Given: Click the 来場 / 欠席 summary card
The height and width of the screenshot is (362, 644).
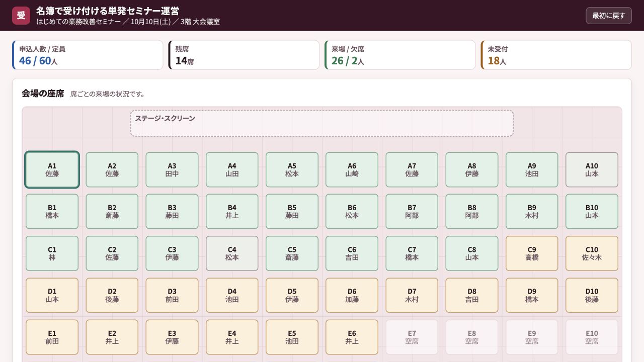Looking at the screenshot, I should click(400, 55).
